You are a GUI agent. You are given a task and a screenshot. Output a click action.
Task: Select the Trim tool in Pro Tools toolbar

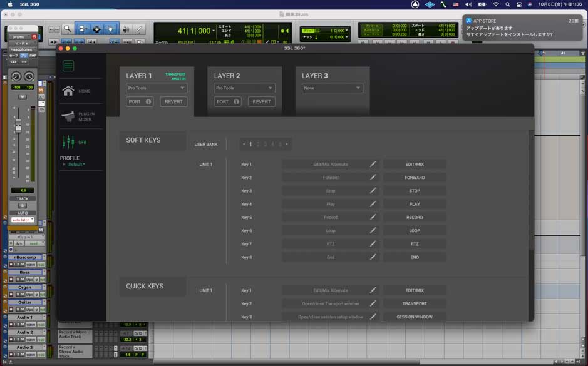click(83, 29)
